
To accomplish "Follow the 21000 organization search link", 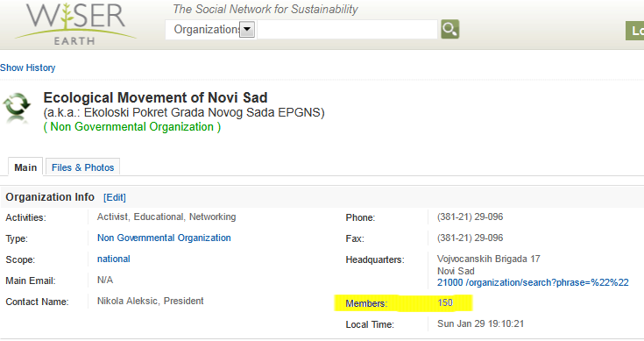I will click(x=533, y=282).
